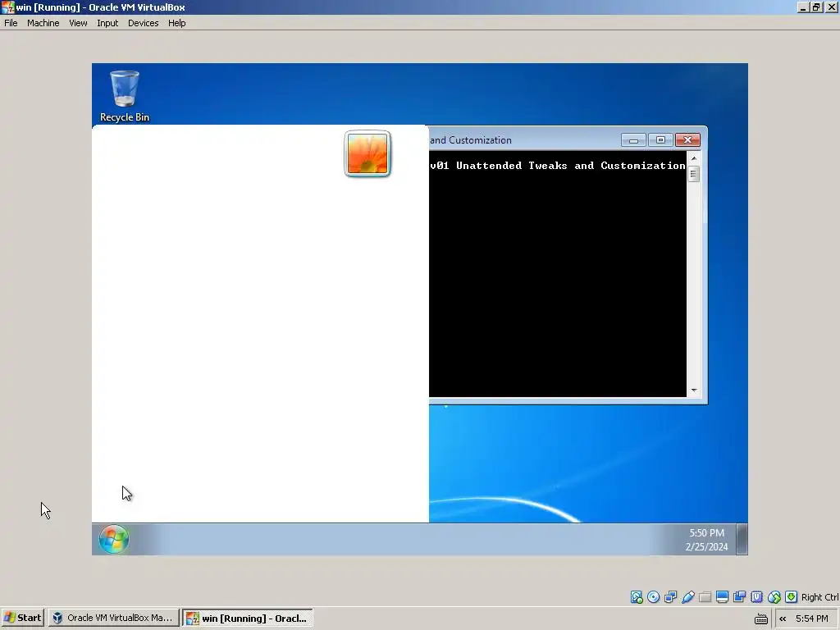
Task: Click the console scrollbar down arrow
Action: pyautogui.click(x=694, y=390)
